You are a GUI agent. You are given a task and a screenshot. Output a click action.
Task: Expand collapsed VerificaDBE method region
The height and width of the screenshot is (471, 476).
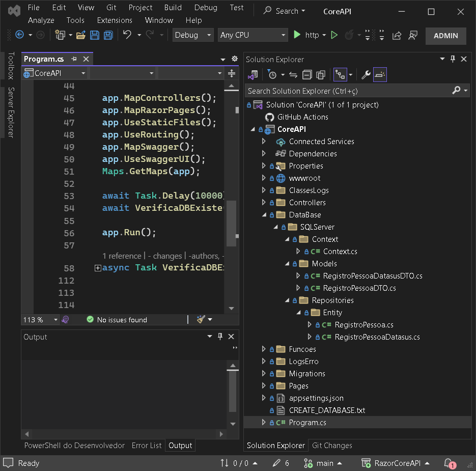pyautogui.click(x=98, y=268)
